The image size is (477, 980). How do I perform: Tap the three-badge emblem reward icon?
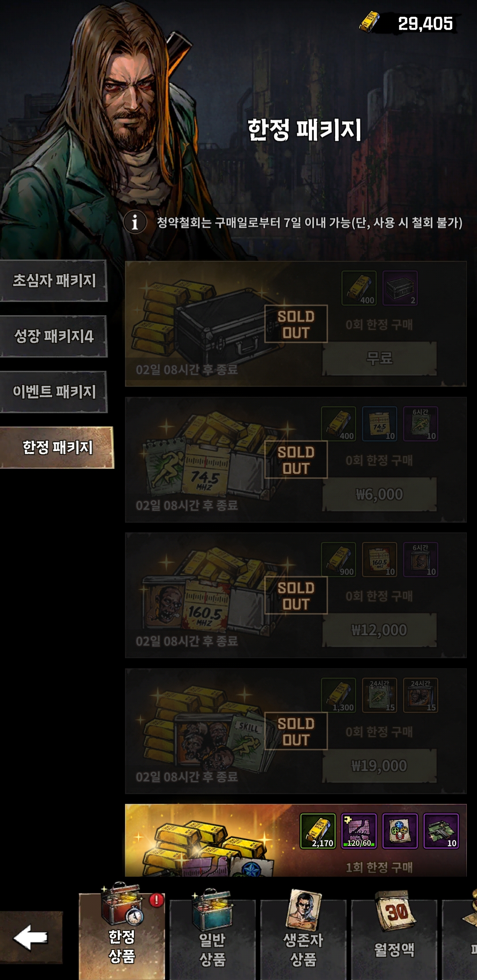pos(400,831)
